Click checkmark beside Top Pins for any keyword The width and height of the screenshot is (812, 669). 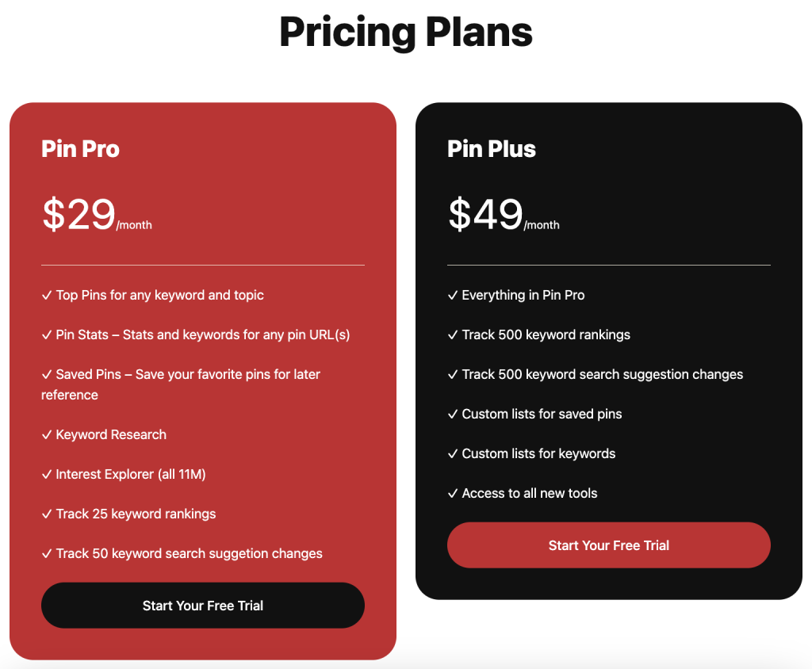coord(47,295)
